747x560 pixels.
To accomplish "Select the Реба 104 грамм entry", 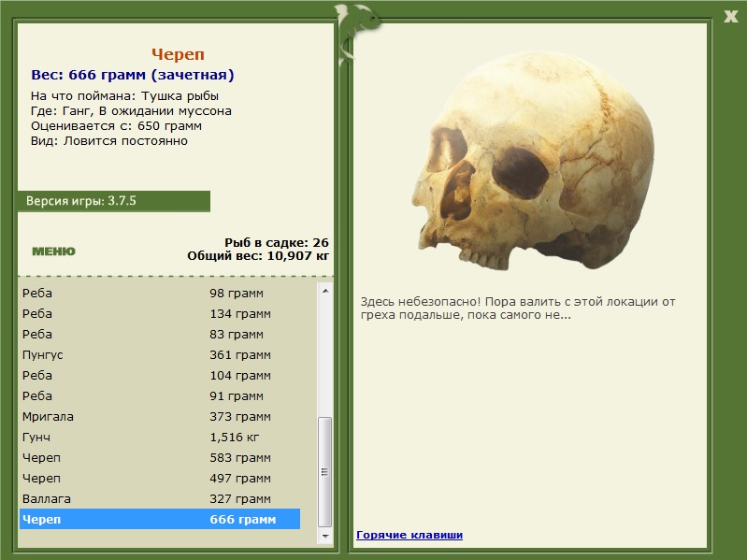I will pos(159,376).
